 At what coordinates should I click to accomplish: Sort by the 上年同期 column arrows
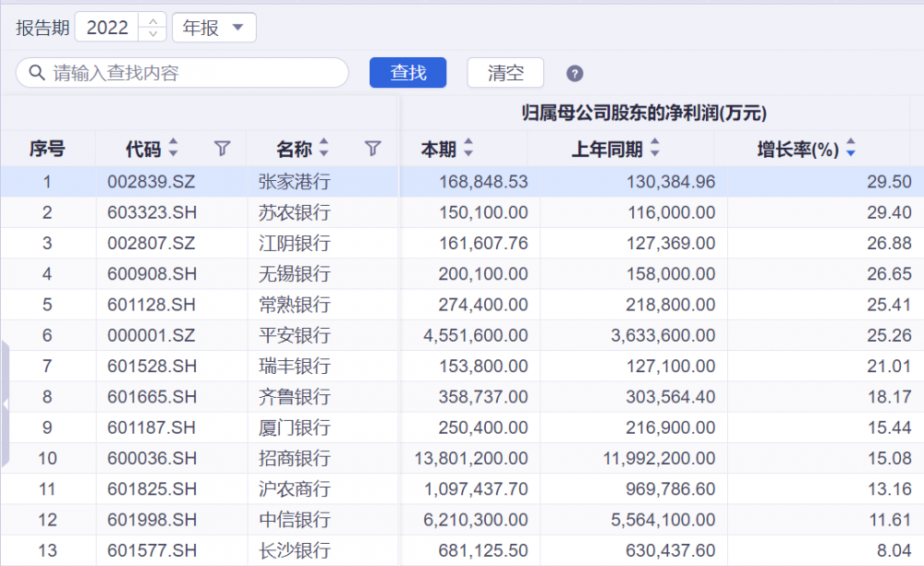pos(655,148)
